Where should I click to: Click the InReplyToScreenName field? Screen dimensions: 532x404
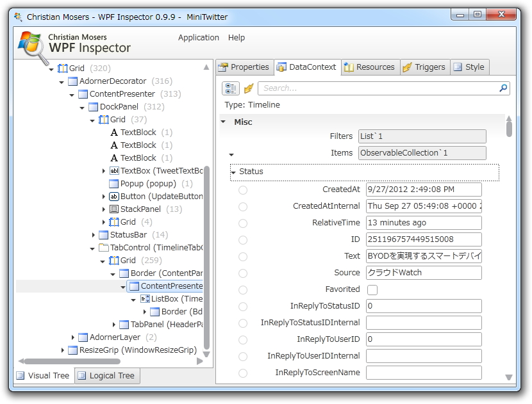tap(424, 373)
